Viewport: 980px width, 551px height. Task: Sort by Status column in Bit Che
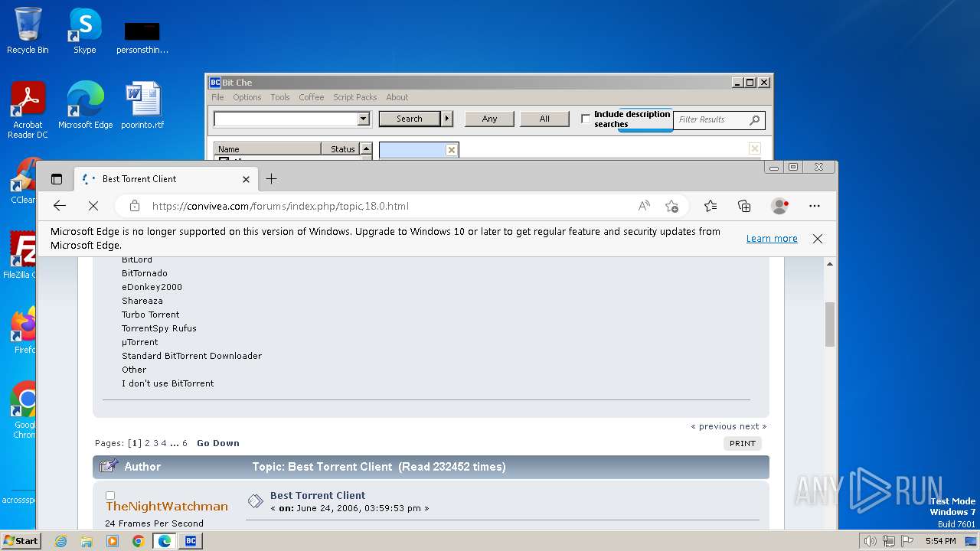pyautogui.click(x=340, y=149)
